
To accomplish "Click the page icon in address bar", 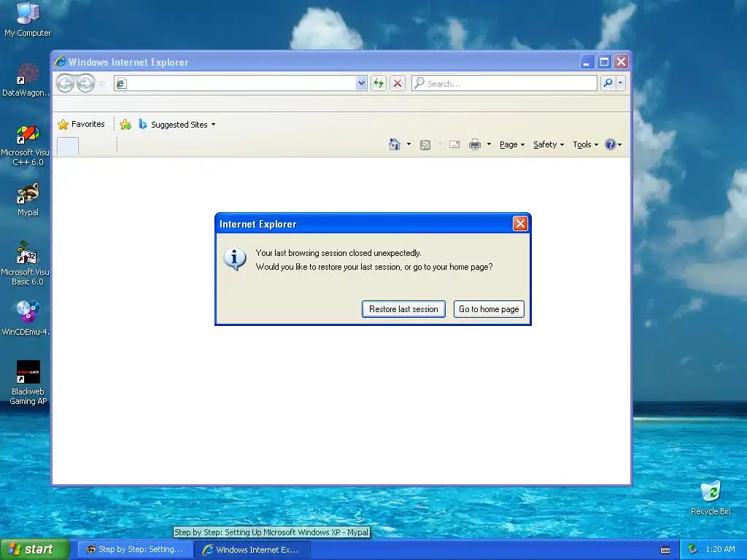I will pos(121,84).
